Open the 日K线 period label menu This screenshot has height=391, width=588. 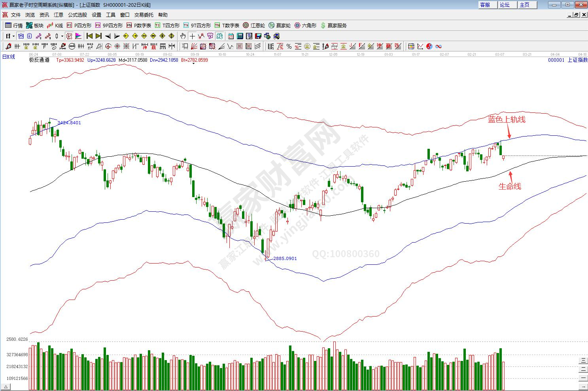tap(9, 57)
